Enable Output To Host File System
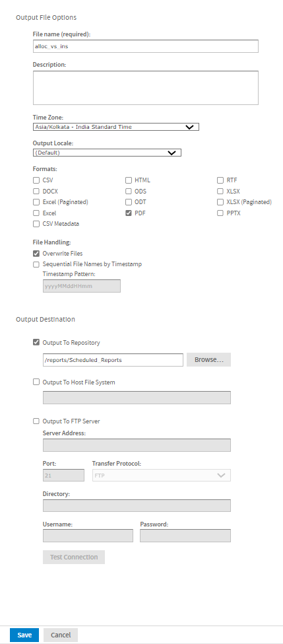The height and width of the screenshot is (644, 283). point(36,382)
